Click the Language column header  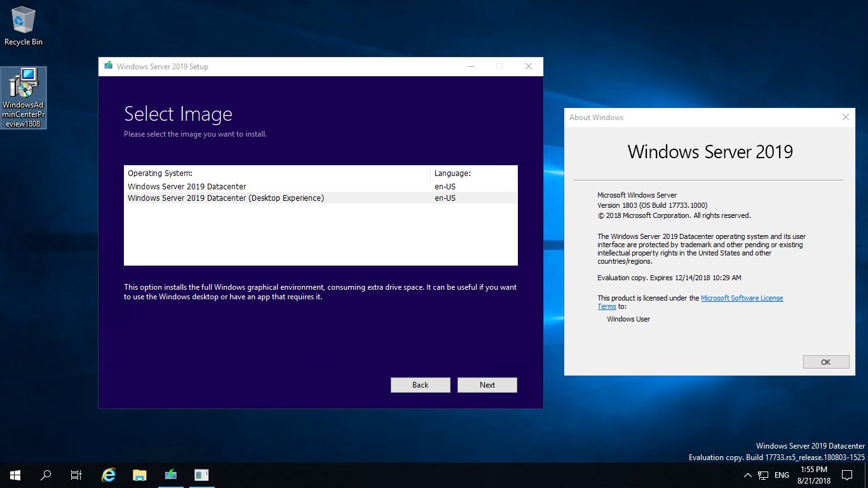point(474,173)
